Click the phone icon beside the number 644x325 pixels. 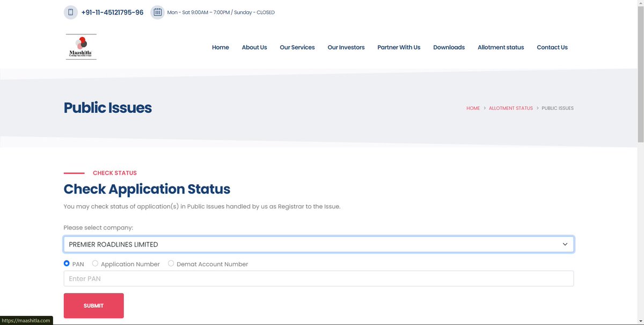pyautogui.click(x=70, y=12)
